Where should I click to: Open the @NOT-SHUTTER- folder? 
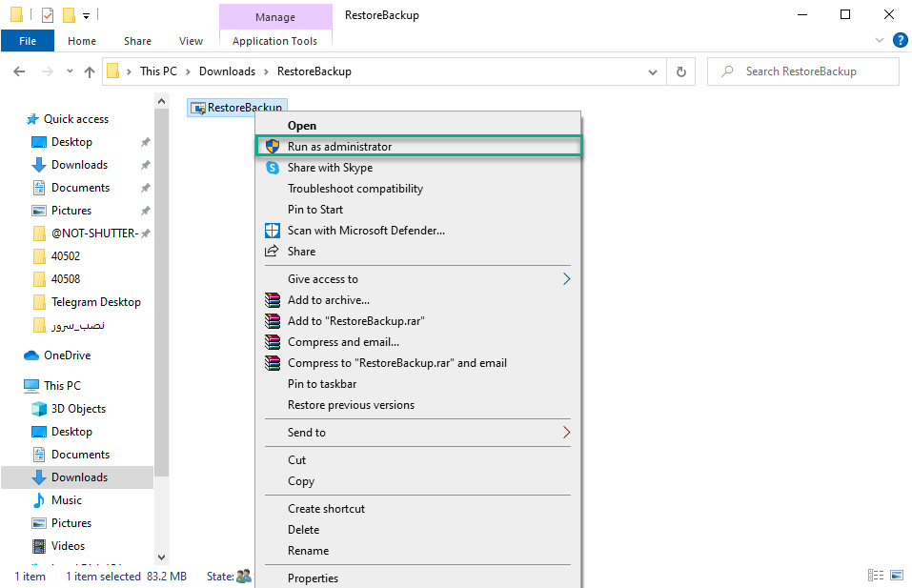[x=94, y=233]
